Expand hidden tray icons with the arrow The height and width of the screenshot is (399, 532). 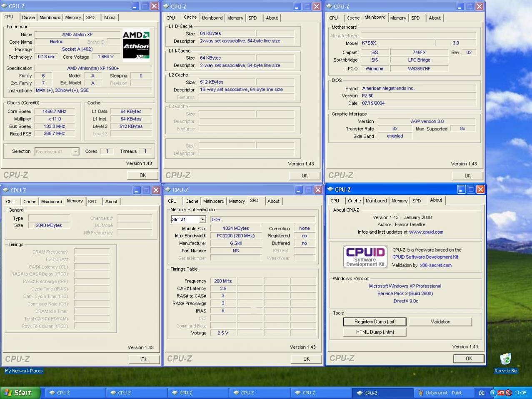[x=493, y=392]
